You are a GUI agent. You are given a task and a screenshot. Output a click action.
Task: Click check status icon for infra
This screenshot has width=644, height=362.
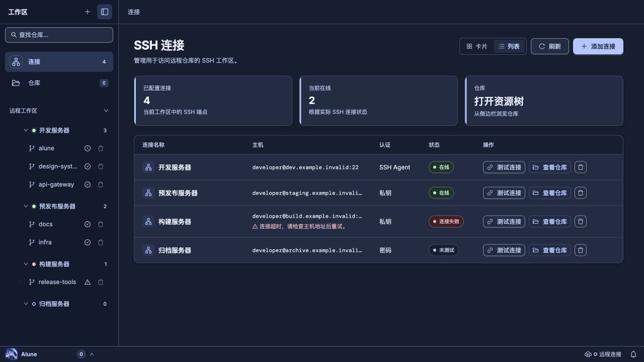tap(88, 242)
